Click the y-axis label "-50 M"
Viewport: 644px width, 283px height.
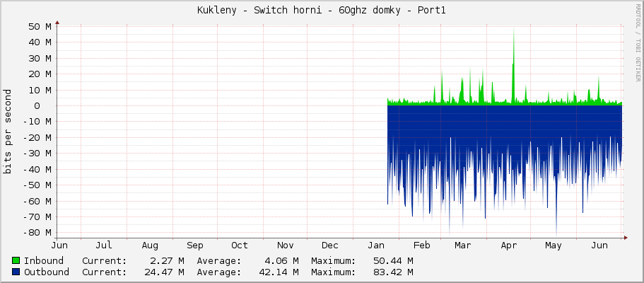point(37,185)
